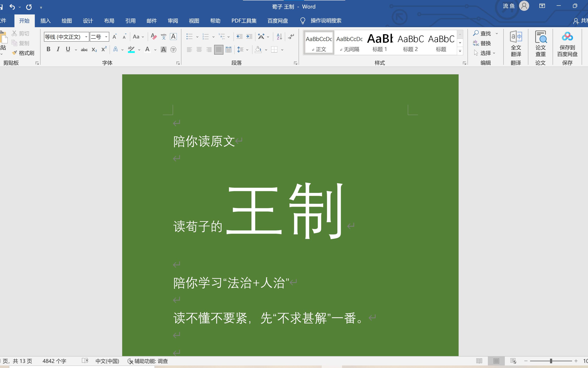Click the zoom in plus button
The width and height of the screenshot is (588, 368).
pos(576,361)
